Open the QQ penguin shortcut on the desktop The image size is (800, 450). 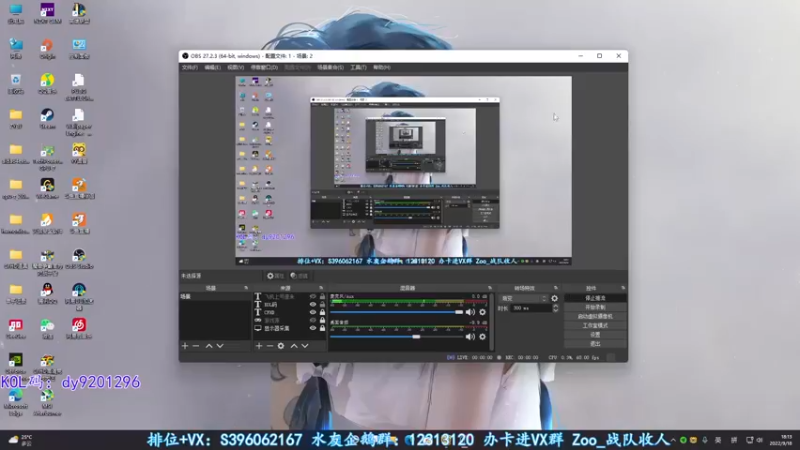point(47,294)
